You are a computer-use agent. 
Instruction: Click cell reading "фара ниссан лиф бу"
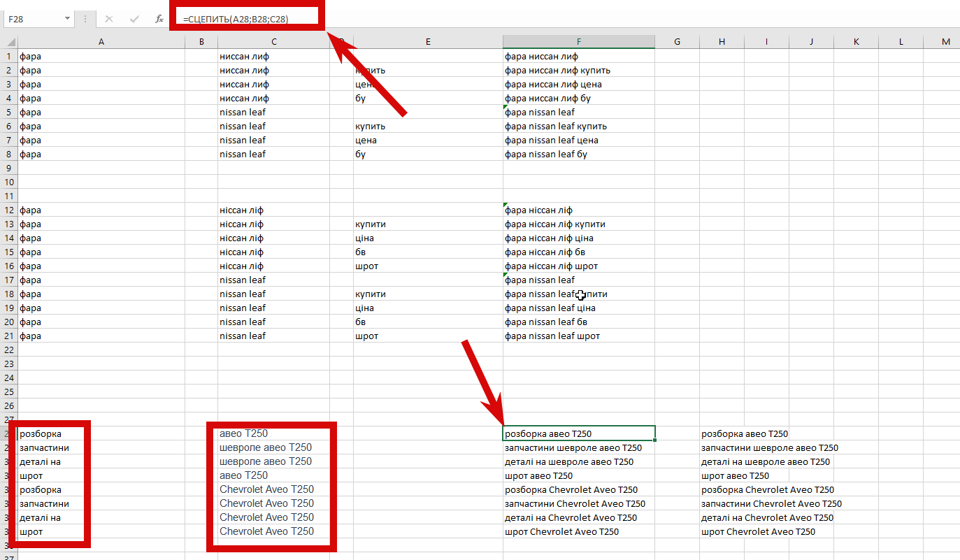(x=579, y=98)
